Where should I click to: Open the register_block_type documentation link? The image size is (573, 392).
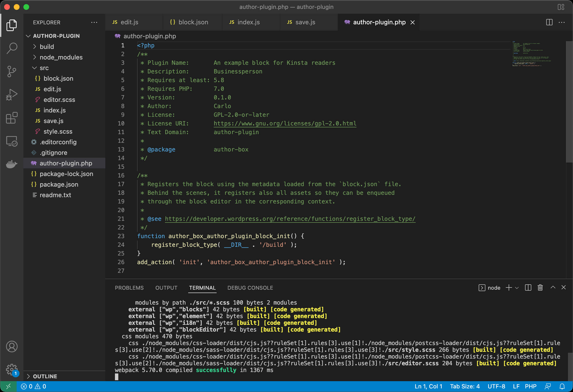(x=290, y=219)
